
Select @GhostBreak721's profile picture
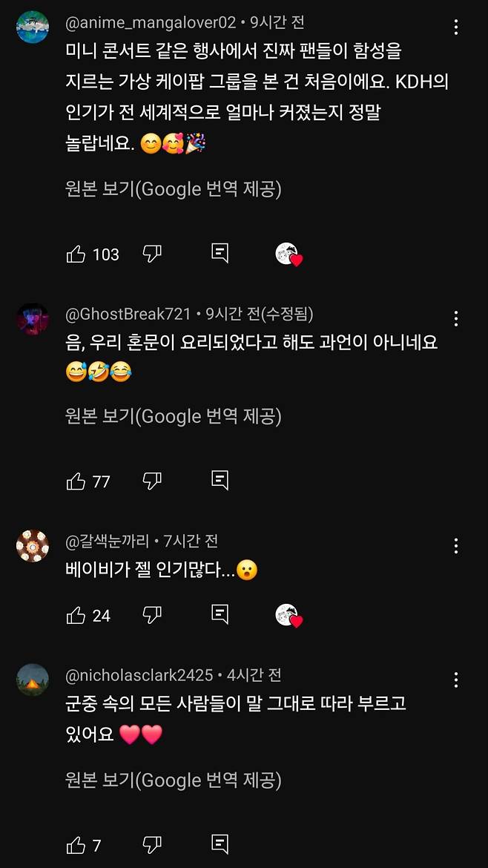(x=31, y=319)
